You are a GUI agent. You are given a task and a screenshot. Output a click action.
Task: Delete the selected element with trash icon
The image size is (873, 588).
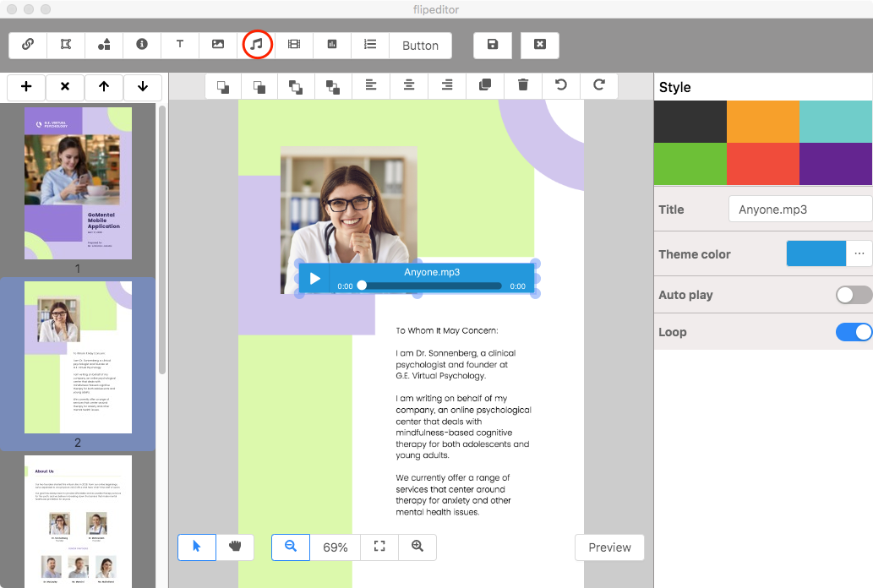(x=523, y=85)
